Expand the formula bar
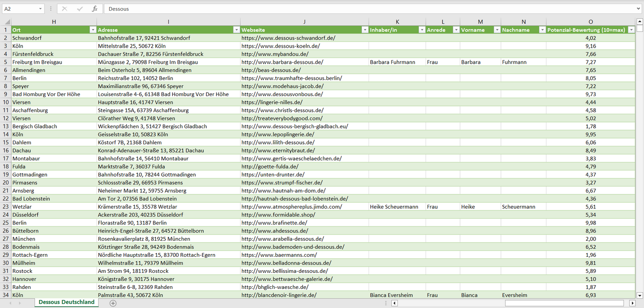 coord(639,9)
